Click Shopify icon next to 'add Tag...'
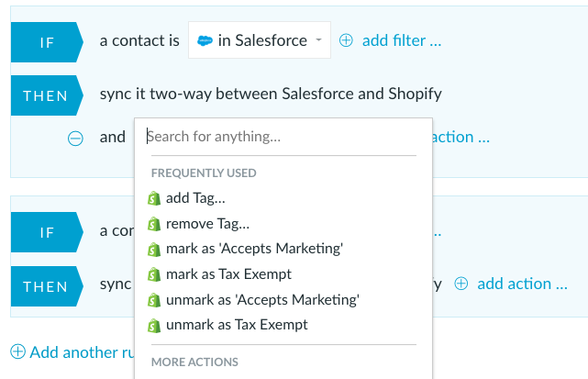Screen dimensions: 588x379 154,198
